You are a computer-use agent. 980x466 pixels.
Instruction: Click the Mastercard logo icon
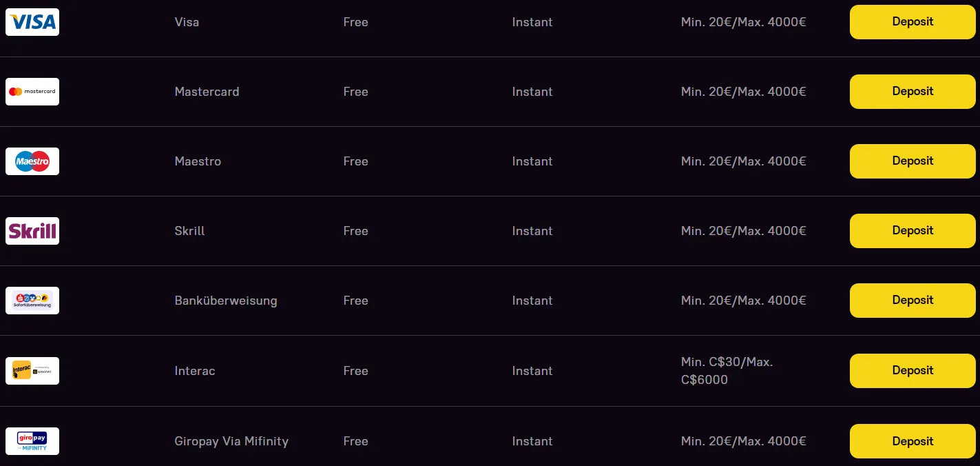tap(32, 92)
